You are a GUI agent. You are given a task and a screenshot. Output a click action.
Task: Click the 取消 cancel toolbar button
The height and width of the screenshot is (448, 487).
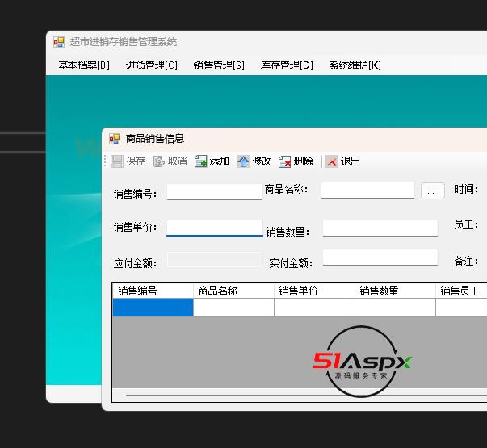[x=170, y=161]
